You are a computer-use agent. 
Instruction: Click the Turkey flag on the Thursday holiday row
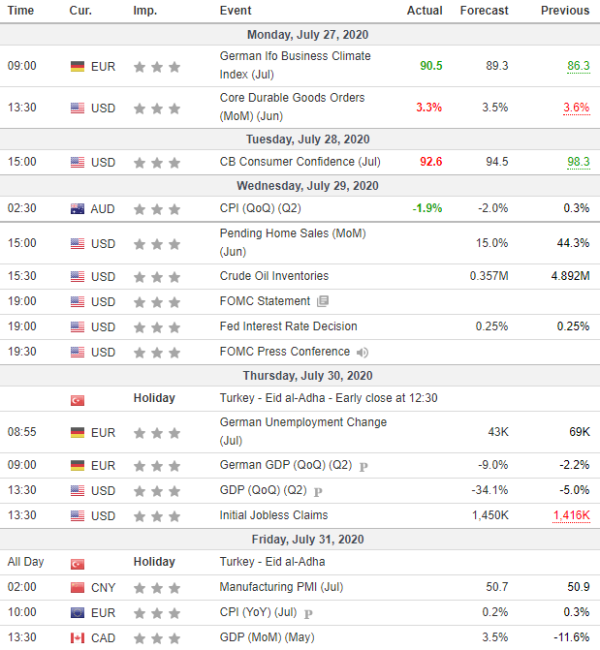click(78, 400)
